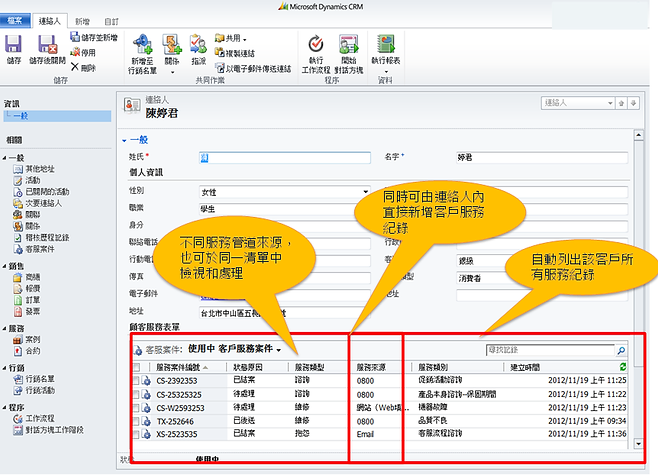Collapse the 一般 form section
This screenshot has width=658, height=475.
[124, 141]
